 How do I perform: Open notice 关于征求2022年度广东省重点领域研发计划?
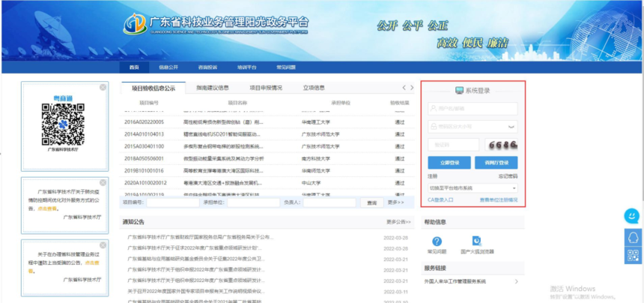(x=195, y=248)
